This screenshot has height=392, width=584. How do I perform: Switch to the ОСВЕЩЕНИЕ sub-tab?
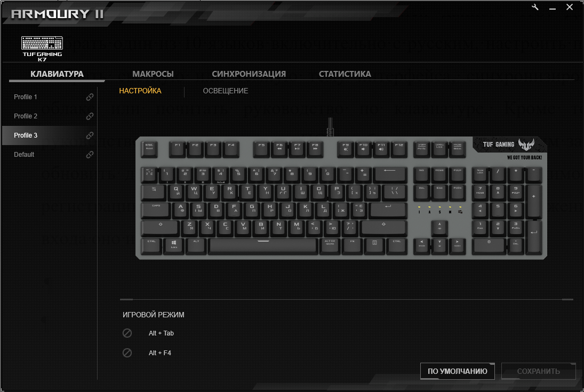(x=225, y=91)
